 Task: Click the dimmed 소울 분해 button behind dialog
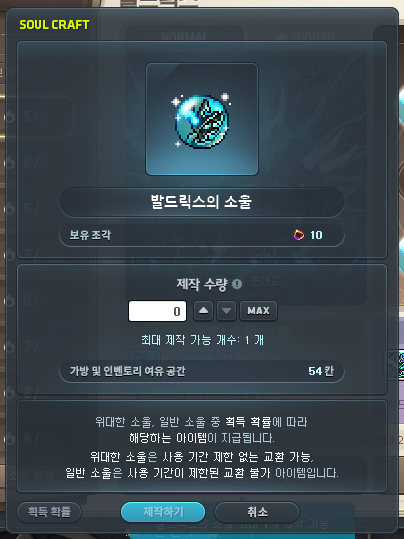pyautogui.click(x=31, y=475)
